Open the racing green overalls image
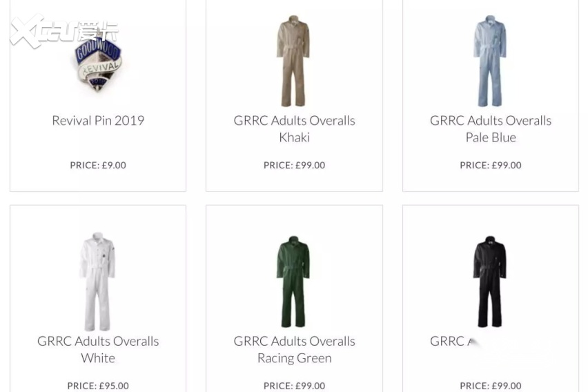 (x=293, y=282)
